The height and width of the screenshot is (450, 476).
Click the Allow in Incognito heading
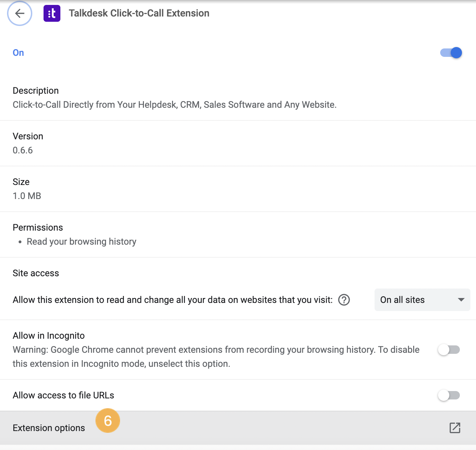click(x=49, y=336)
